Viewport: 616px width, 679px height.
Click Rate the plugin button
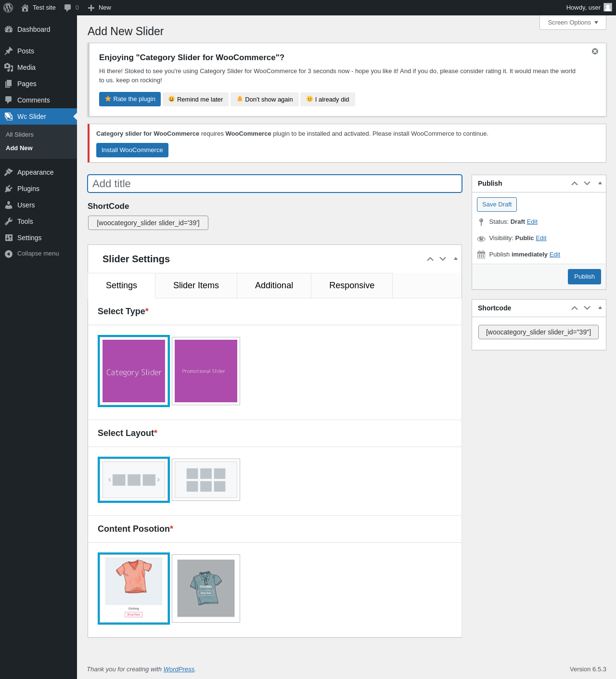pyautogui.click(x=130, y=99)
